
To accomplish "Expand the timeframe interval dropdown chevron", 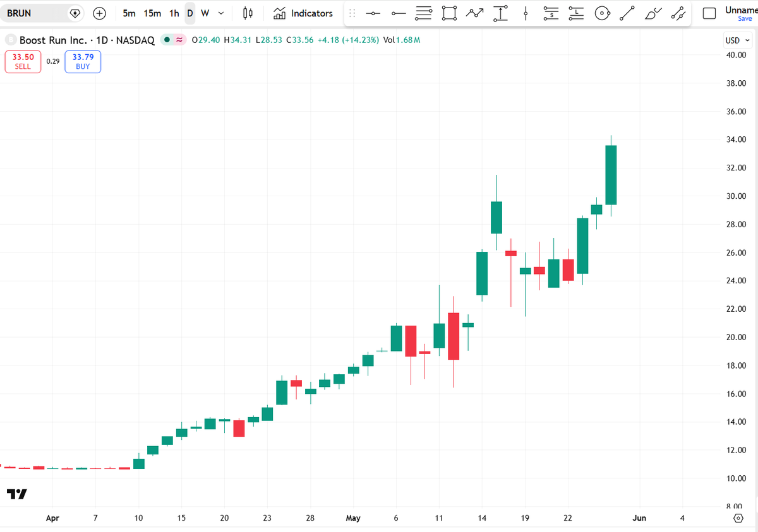I will [220, 13].
